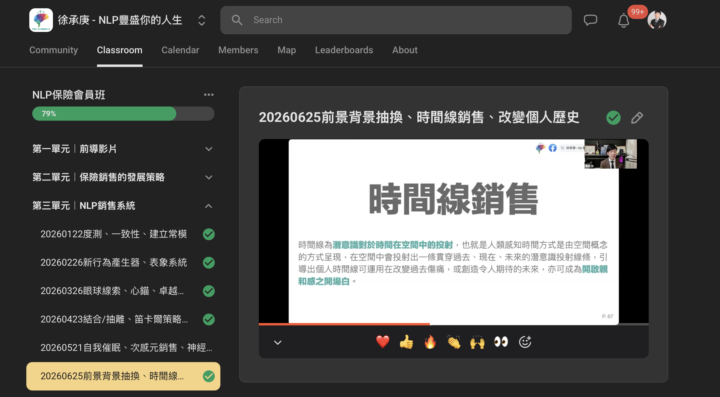The height and width of the screenshot is (397, 720).
Task: React with the clapping hands emoji
Action: [x=454, y=342]
